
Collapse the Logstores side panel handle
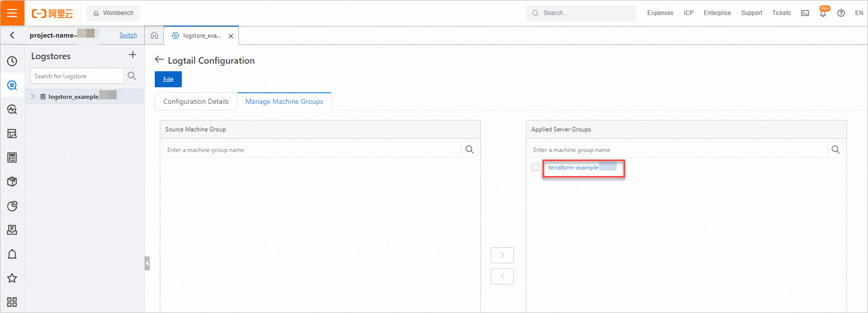pyautogui.click(x=147, y=263)
